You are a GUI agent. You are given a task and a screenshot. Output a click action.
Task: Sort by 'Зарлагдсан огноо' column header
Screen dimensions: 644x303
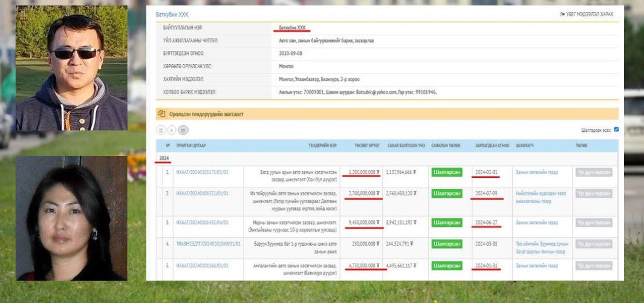(x=492, y=146)
